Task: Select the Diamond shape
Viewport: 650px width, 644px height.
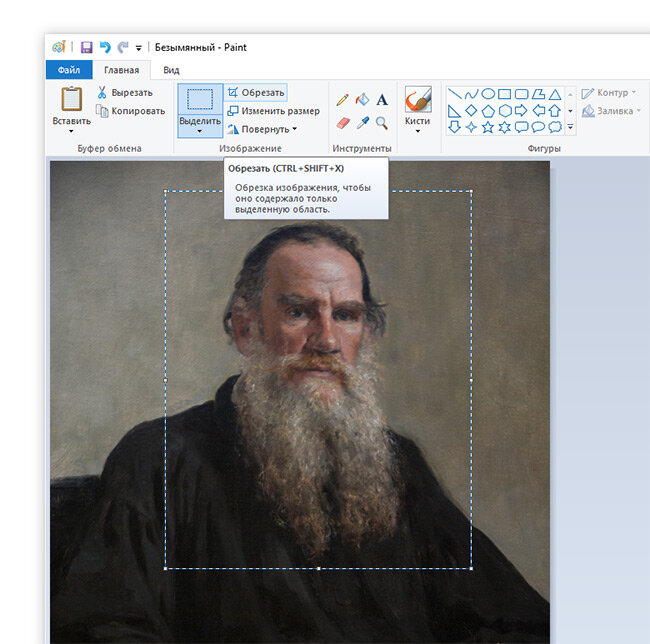Action: pyautogui.click(x=471, y=111)
